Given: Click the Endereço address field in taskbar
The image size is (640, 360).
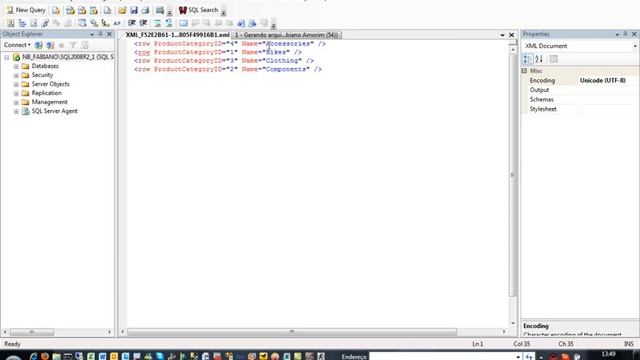Looking at the screenshot, I should tap(445, 356).
